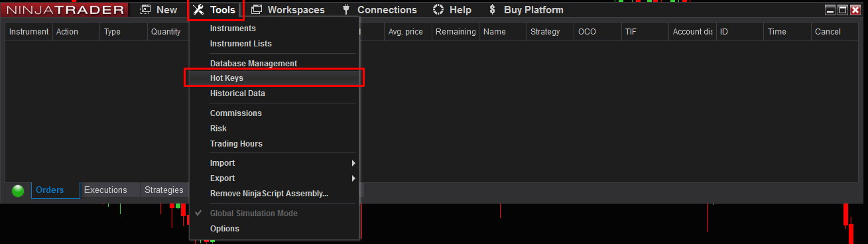
Task: Click the OCO column header
Action: pyautogui.click(x=597, y=32)
